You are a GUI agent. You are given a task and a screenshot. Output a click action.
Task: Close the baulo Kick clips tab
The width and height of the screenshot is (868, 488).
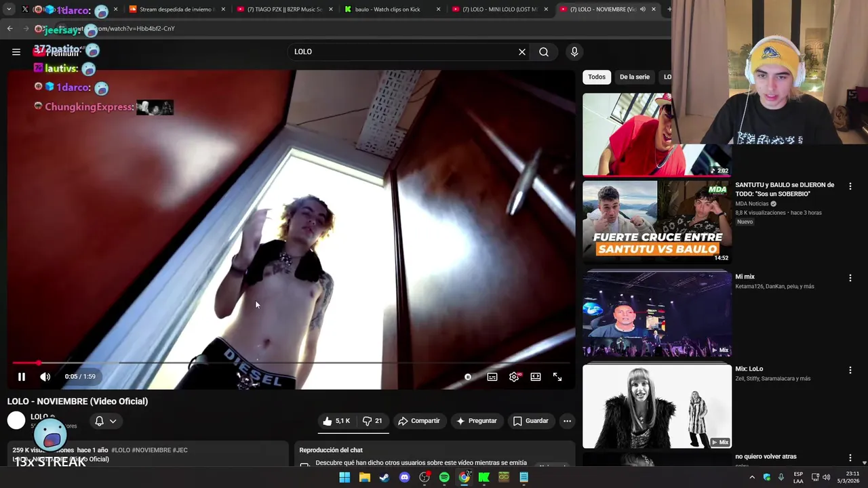439,9
